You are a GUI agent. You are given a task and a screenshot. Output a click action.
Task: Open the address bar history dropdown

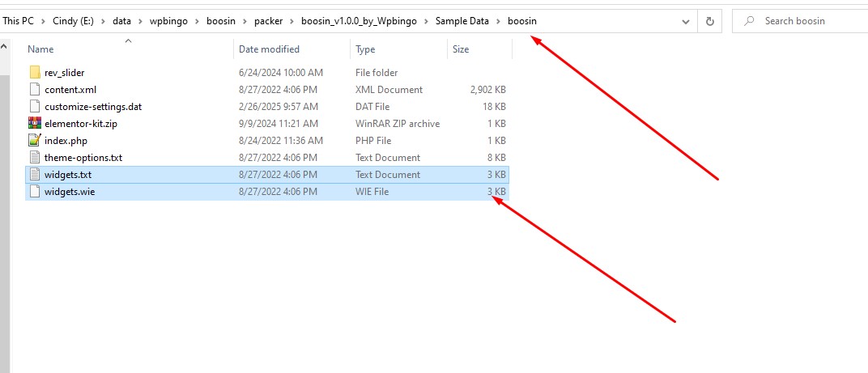tap(686, 22)
